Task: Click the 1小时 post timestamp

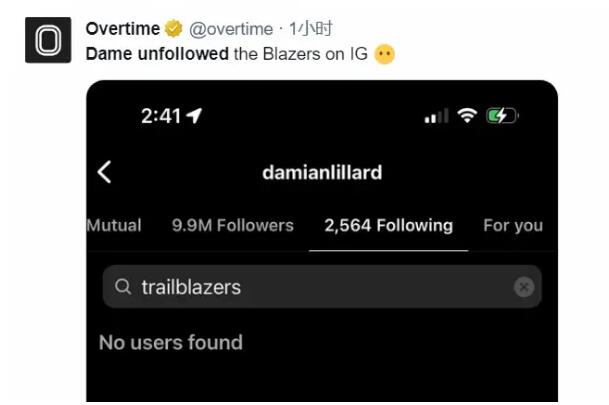Action: [x=310, y=29]
